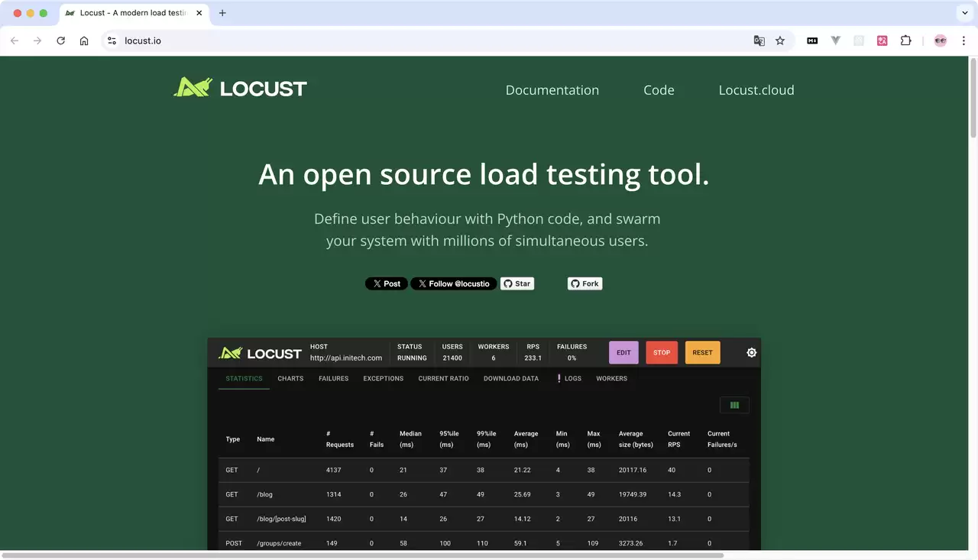
Task: Expand the tab search dropdown chevron
Action: [x=964, y=13]
